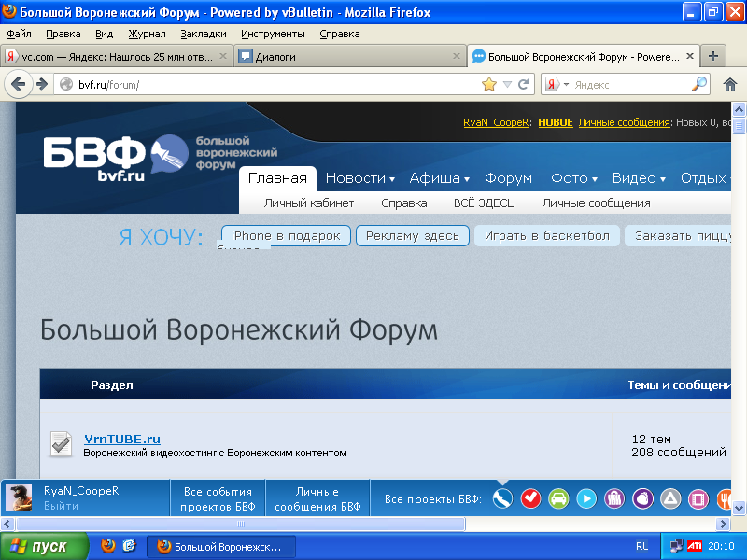The image size is (747, 560).
Task: Open the pink film strip project icon
Action: 698,498
